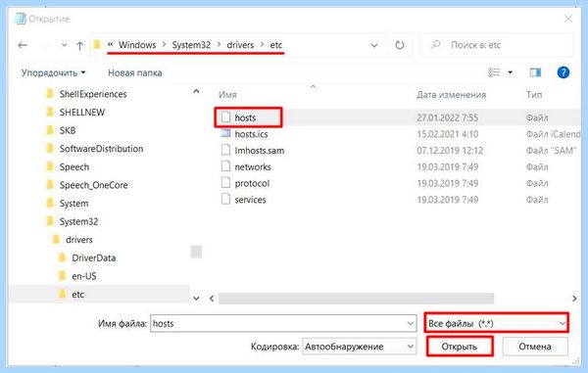Open help with blue question mark
588x373 pixels.
tap(563, 72)
